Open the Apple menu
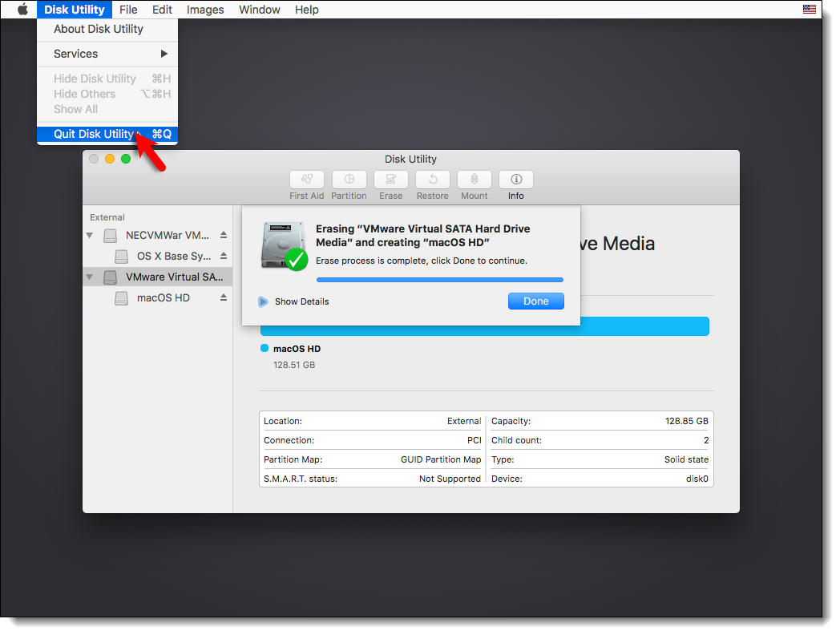The width and height of the screenshot is (840, 635). coord(22,9)
